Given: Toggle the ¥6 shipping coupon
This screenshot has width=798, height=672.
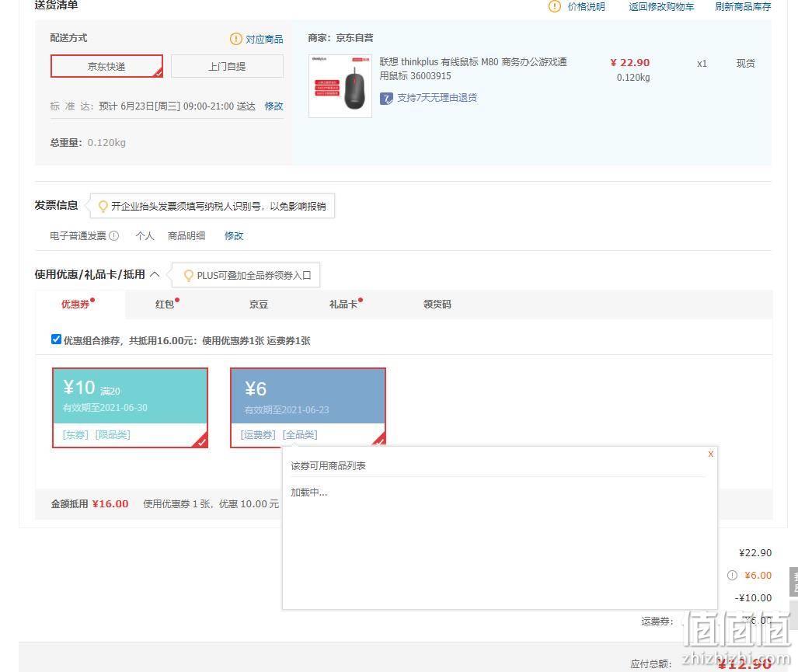Looking at the screenshot, I should [308, 408].
